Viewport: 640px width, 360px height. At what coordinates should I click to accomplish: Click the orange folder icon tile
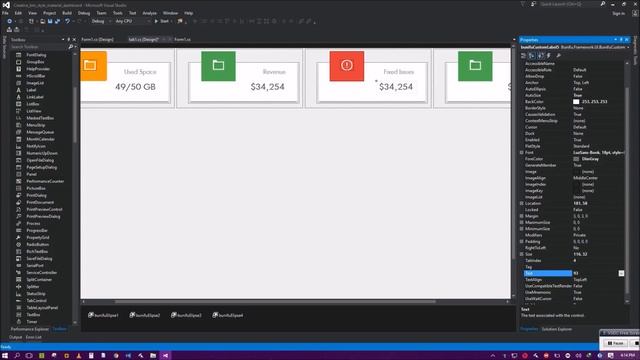pyautogui.click(x=93, y=66)
